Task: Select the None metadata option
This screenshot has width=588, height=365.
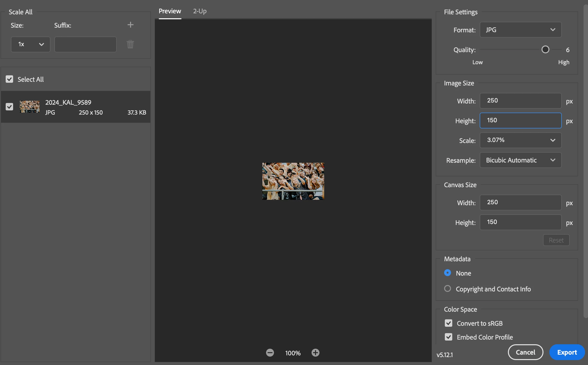Action: (x=448, y=273)
